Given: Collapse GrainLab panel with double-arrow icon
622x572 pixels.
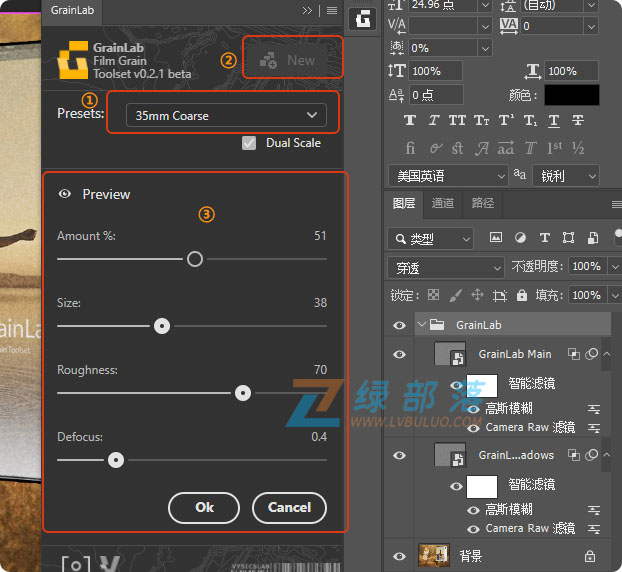Looking at the screenshot, I should pyautogui.click(x=307, y=11).
